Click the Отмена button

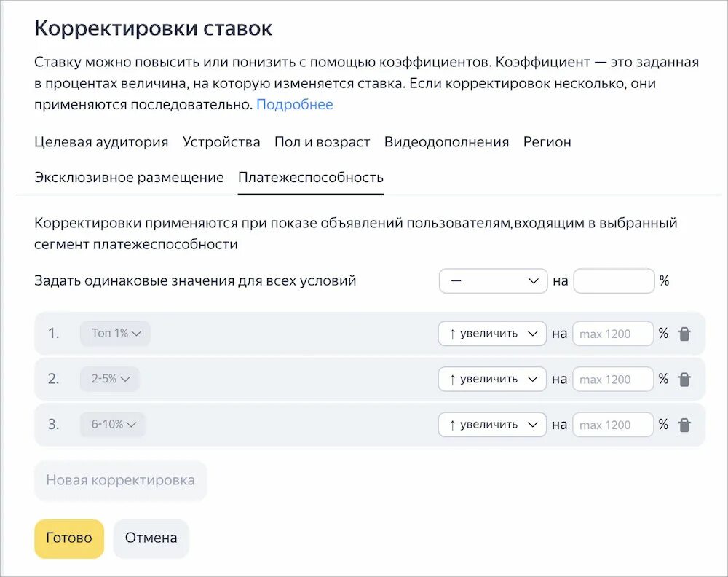point(151,538)
